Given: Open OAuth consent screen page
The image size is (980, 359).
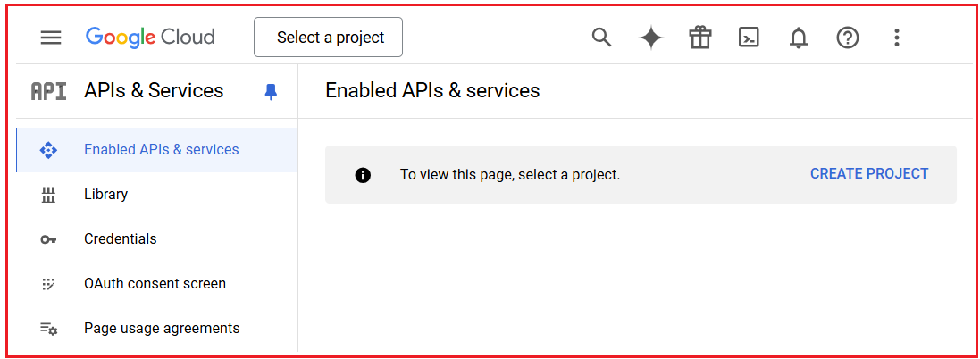Looking at the screenshot, I should point(157,283).
